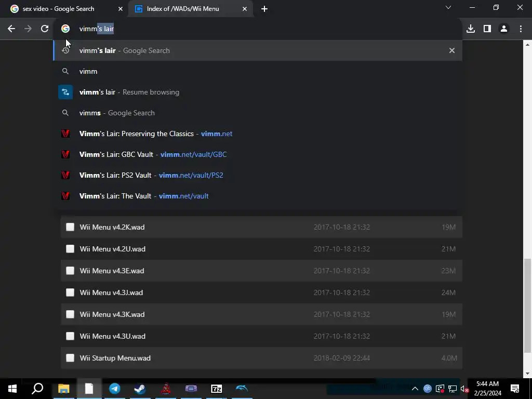Select the plain 'vimm' search suggestion
Screen dimensions: 532x399
(x=258, y=71)
